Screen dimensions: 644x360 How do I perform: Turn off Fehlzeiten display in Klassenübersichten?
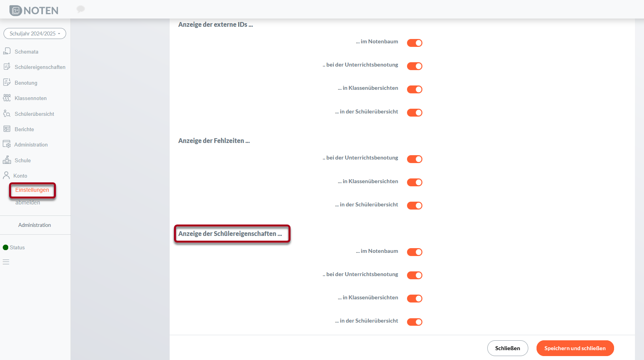(415, 182)
